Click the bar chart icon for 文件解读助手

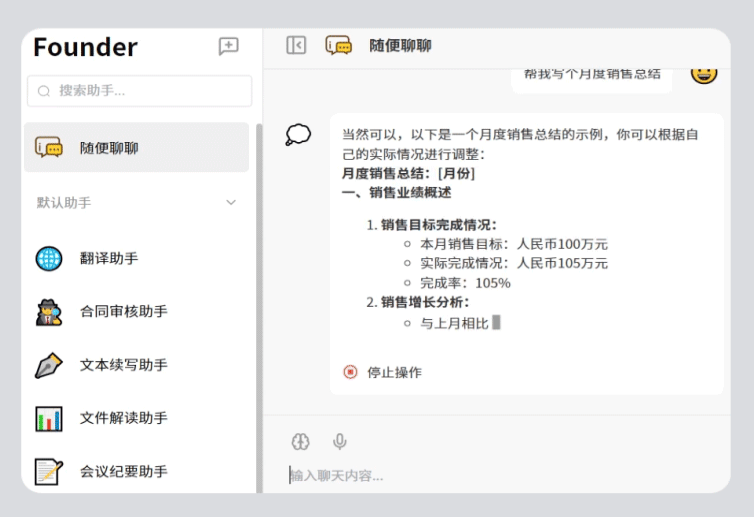(49, 418)
